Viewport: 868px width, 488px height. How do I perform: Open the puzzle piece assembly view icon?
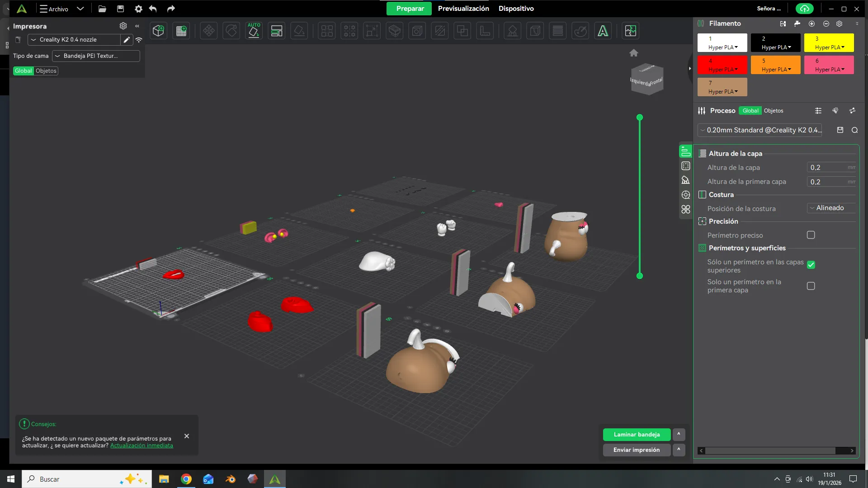(x=630, y=31)
